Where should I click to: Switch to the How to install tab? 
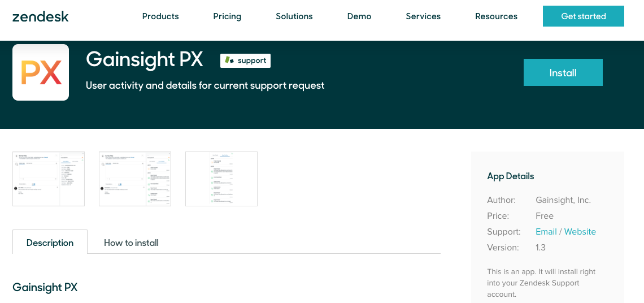click(x=131, y=243)
